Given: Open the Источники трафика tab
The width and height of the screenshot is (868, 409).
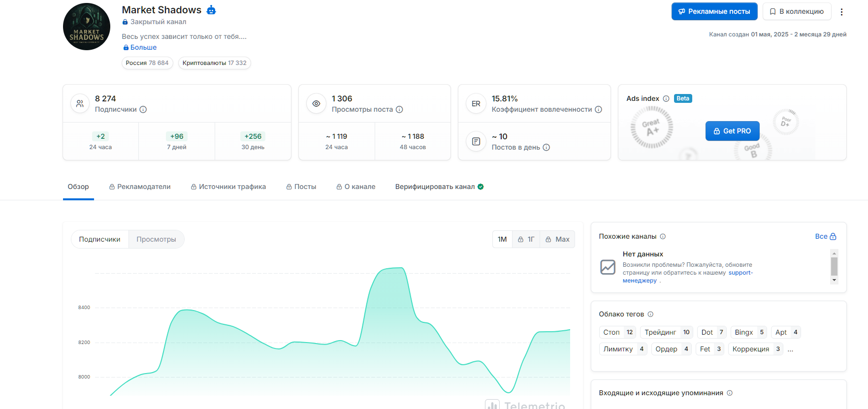Looking at the screenshot, I should 228,187.
